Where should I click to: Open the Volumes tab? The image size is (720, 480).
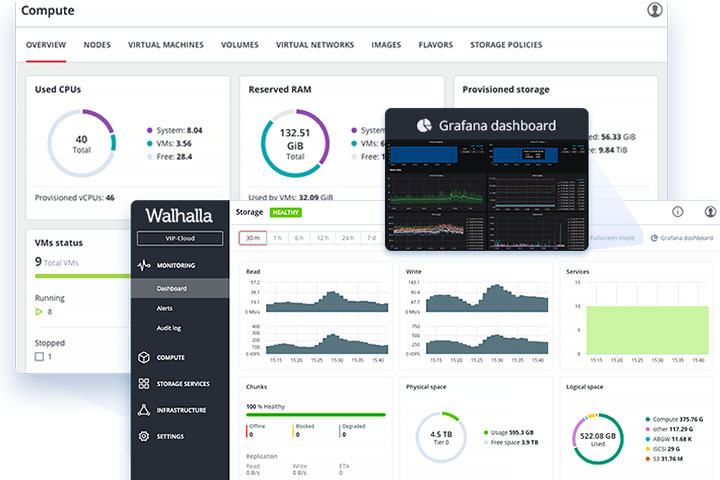pyautogui.click(x=240, y=45)
